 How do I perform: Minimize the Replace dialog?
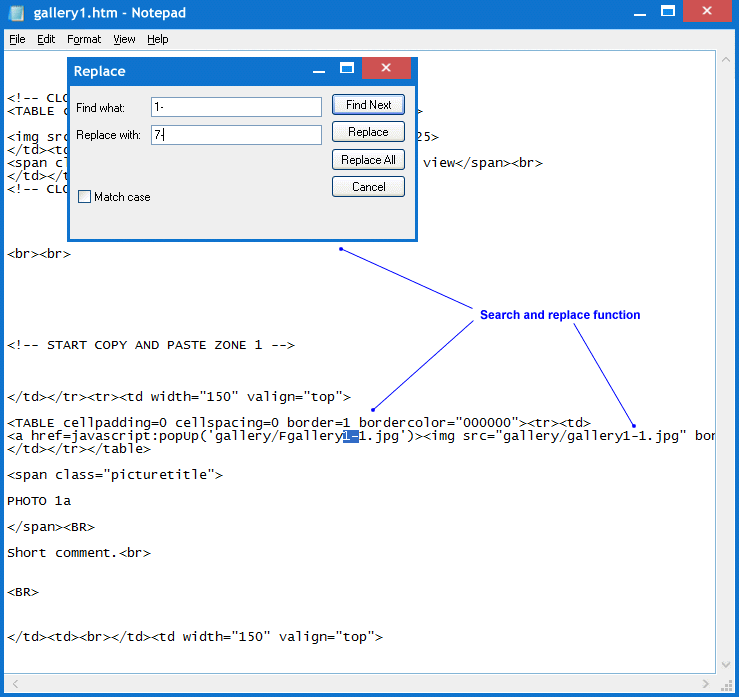319,70
